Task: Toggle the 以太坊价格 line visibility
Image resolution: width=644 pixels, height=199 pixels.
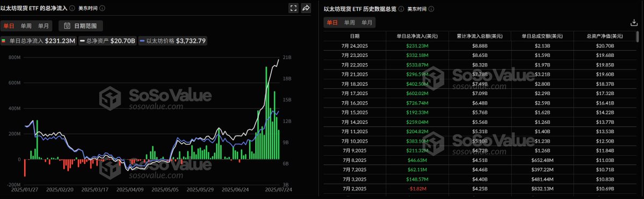Action: click(x=173, y=41)
